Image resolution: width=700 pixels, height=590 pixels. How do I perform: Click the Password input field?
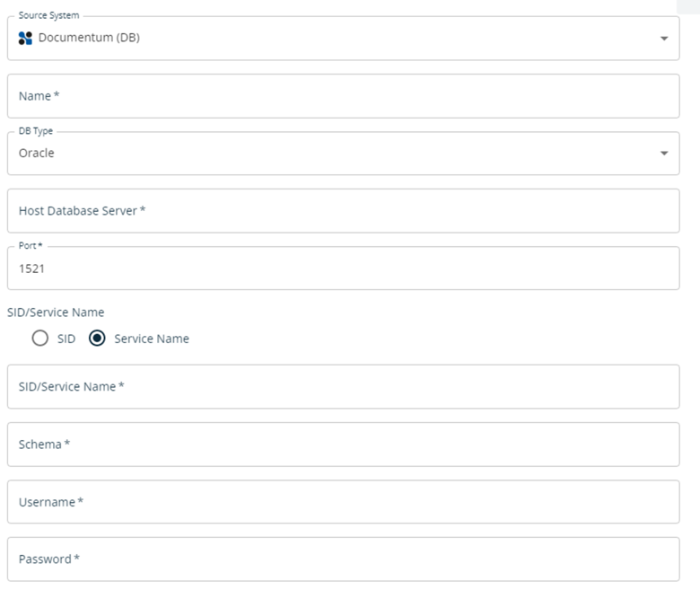coord(343,559)
